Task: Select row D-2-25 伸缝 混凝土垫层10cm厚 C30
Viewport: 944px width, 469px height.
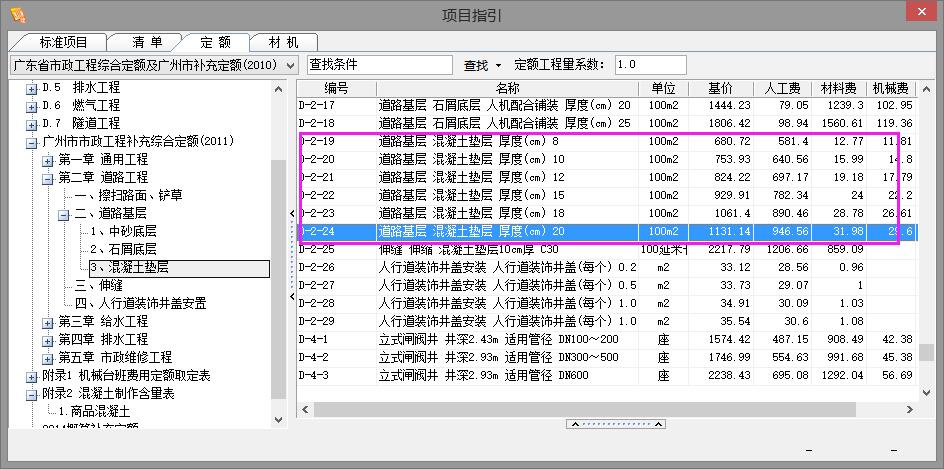Action: pyautogui.click(x=606, y=249)
